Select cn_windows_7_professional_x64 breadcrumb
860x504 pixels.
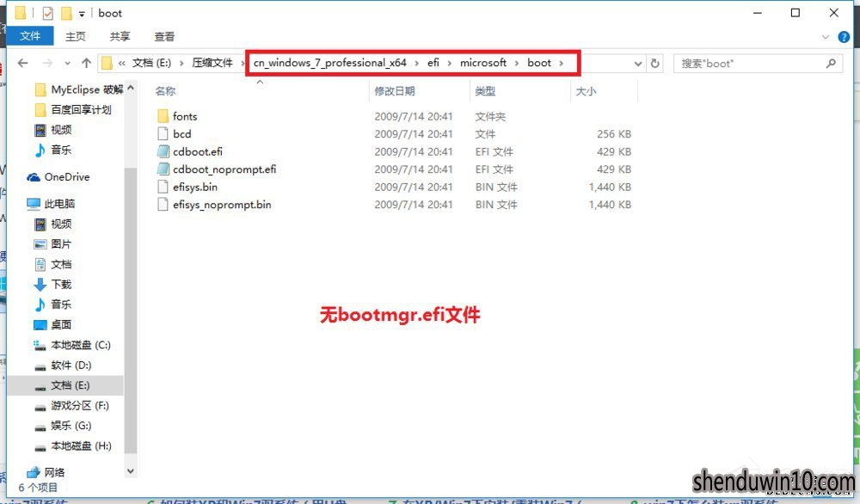coord(329,63)
